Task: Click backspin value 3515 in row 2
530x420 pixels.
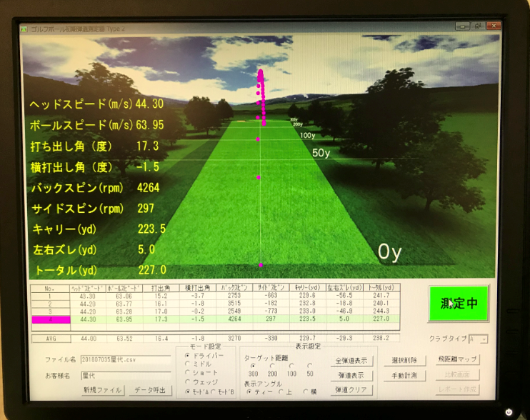Action: tap(234, 304)
